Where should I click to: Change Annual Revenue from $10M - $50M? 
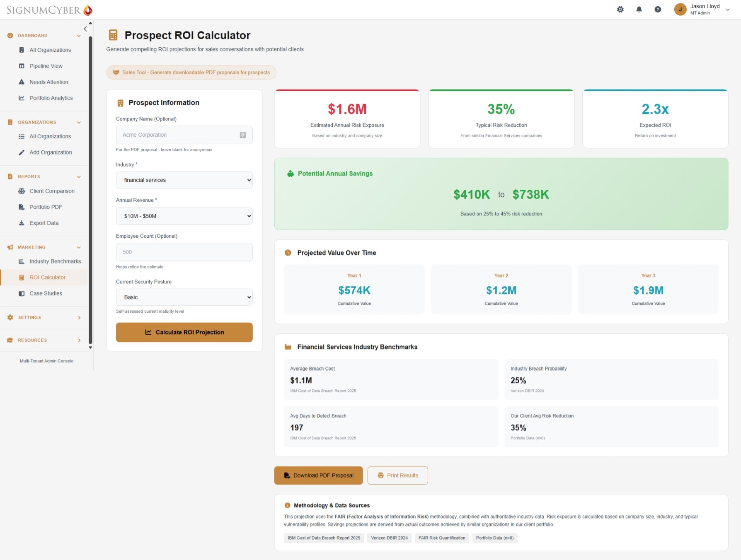click(x=184, y=216)
